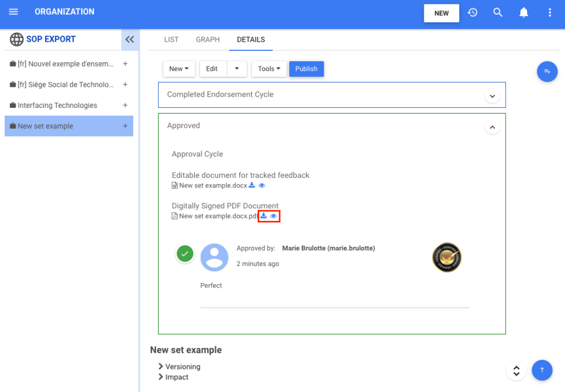Click the Approval Cycle label

pyautogui.click(x=197, y=154)
